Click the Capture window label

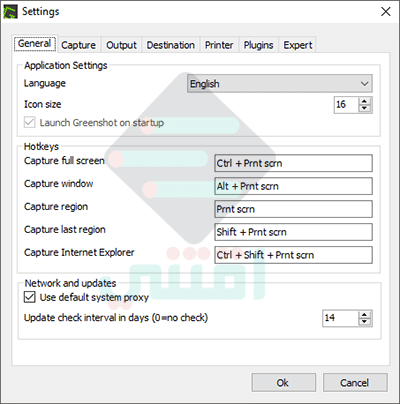pyautogui.click(x=59, y=184)
